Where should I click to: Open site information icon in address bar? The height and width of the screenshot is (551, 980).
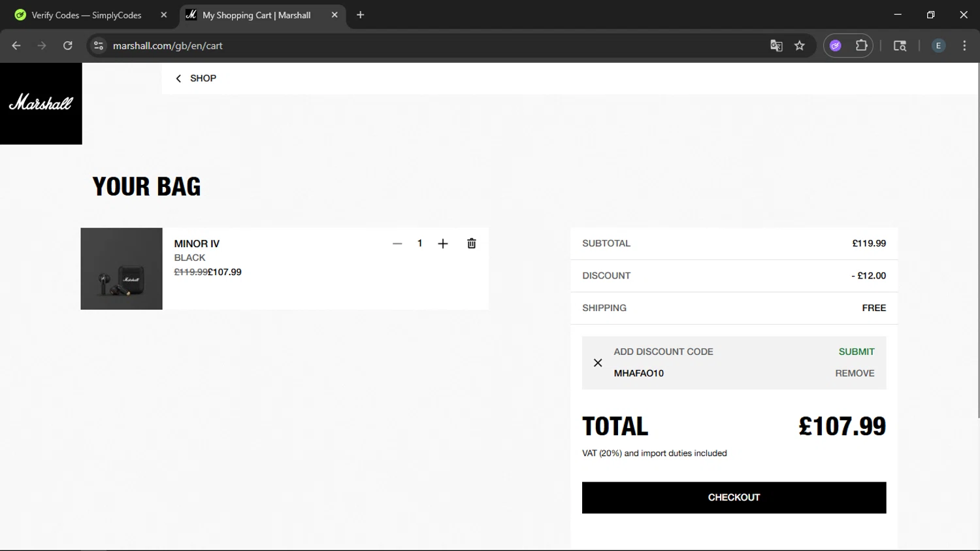point(99,46)
